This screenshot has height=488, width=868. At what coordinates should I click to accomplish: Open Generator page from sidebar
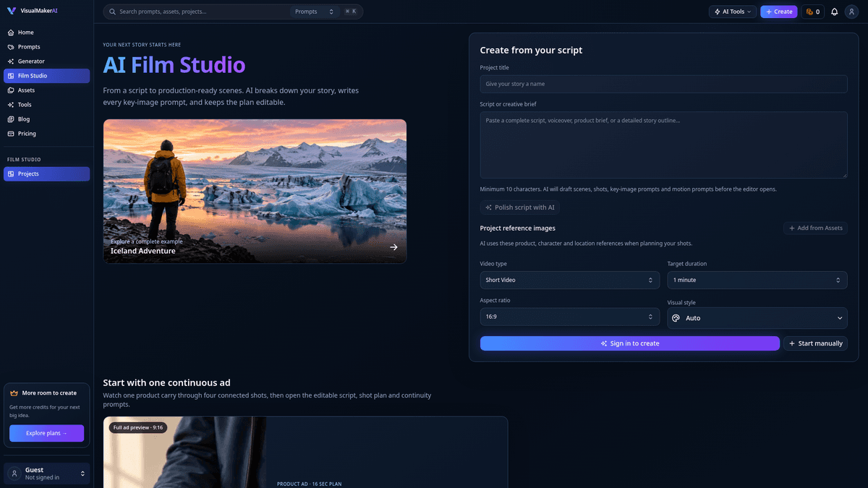click(47, 61)
